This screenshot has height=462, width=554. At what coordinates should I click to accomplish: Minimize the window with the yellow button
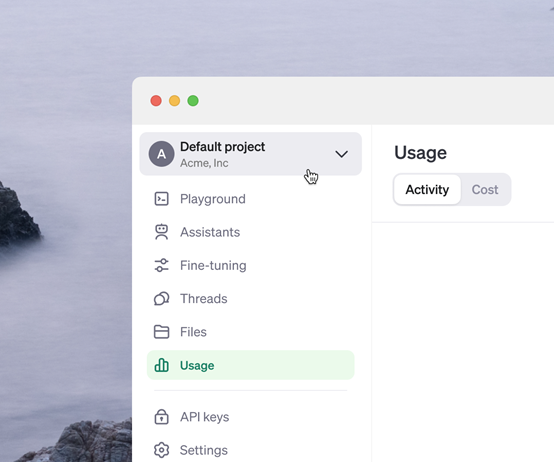pyautogui.click(x=175, y=101)
